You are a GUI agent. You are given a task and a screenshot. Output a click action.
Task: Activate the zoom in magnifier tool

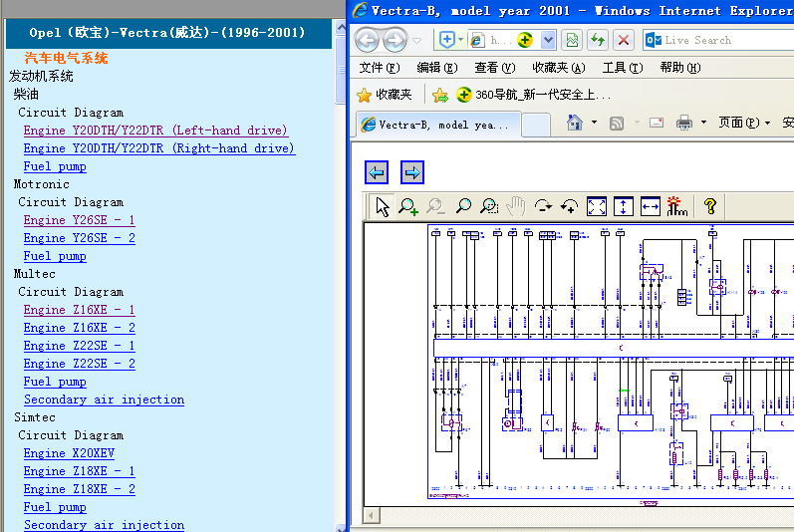click(x=408, y=206)
